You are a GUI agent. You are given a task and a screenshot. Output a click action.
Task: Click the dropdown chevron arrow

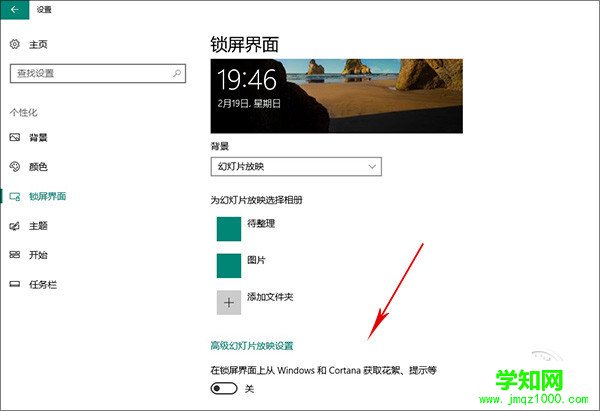pyautogui.click(x=372, y=166)
